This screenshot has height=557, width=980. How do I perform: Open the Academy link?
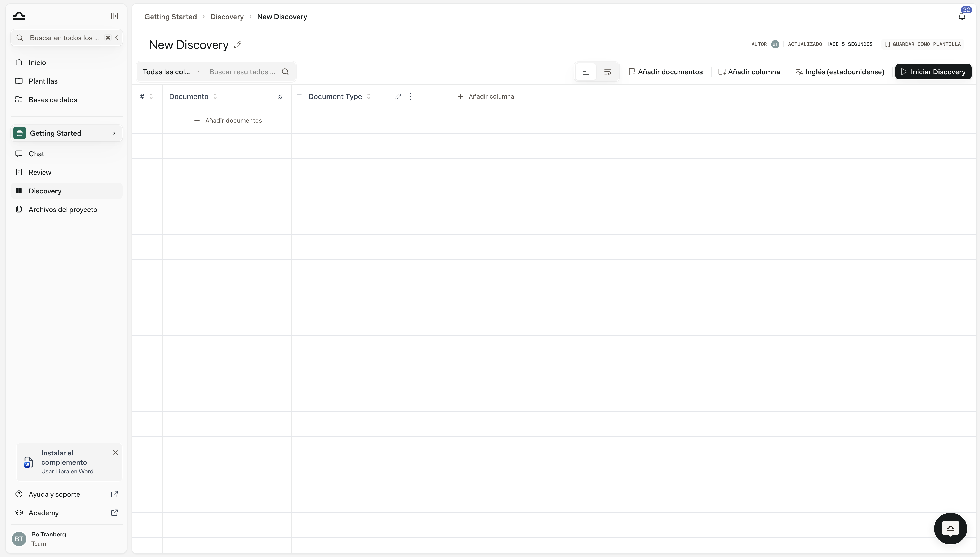point(67,513)
